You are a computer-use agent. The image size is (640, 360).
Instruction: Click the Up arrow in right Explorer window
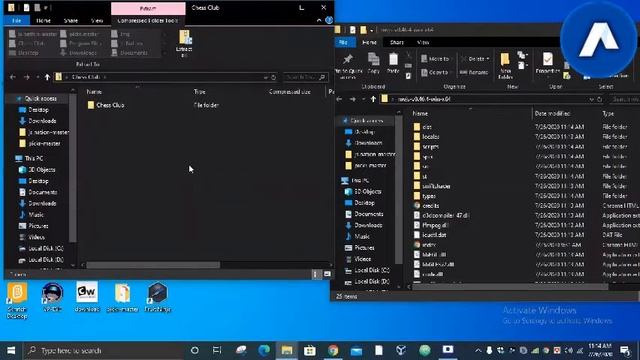point(373,99)
